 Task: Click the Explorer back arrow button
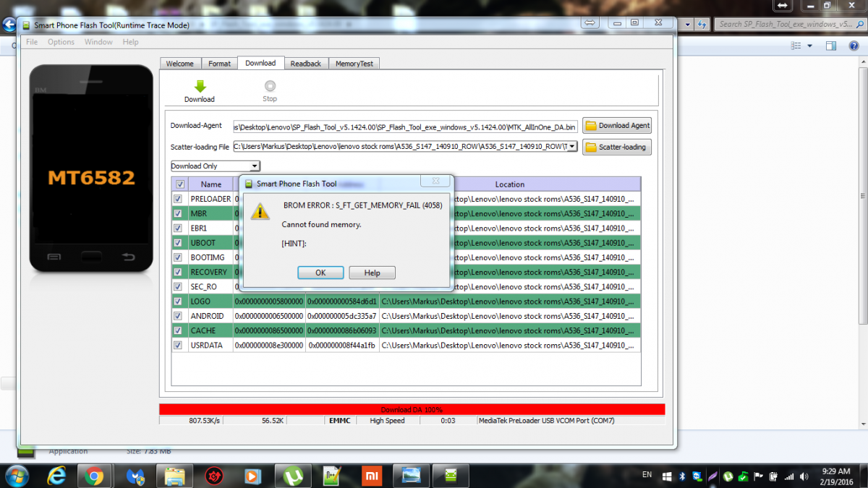(8, 25)
